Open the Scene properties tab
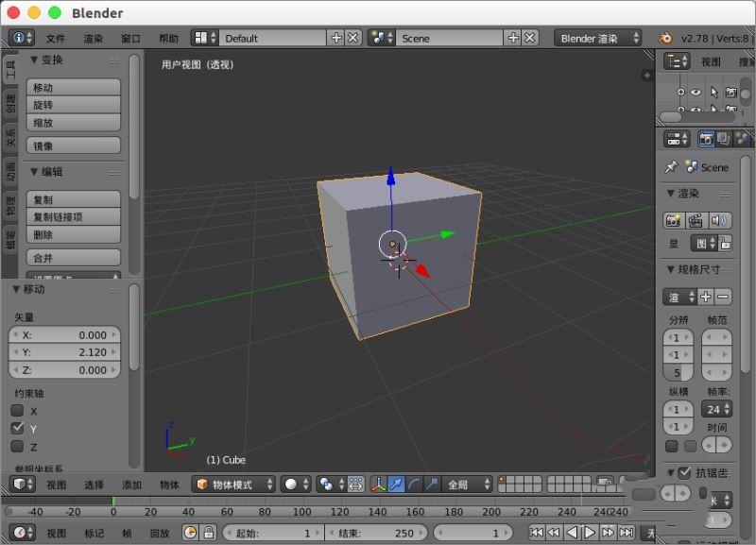Image resolution: width=756 pixels, height=545 pixels. 742,138
